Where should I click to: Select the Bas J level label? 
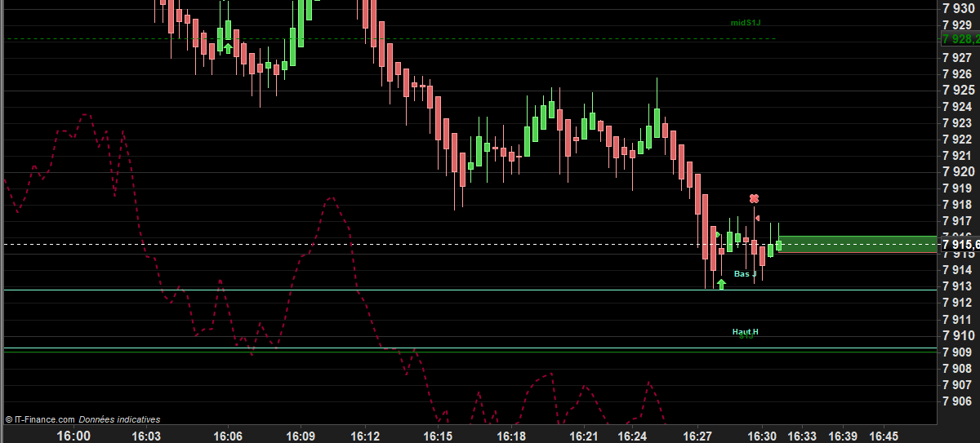coord(745,274)
